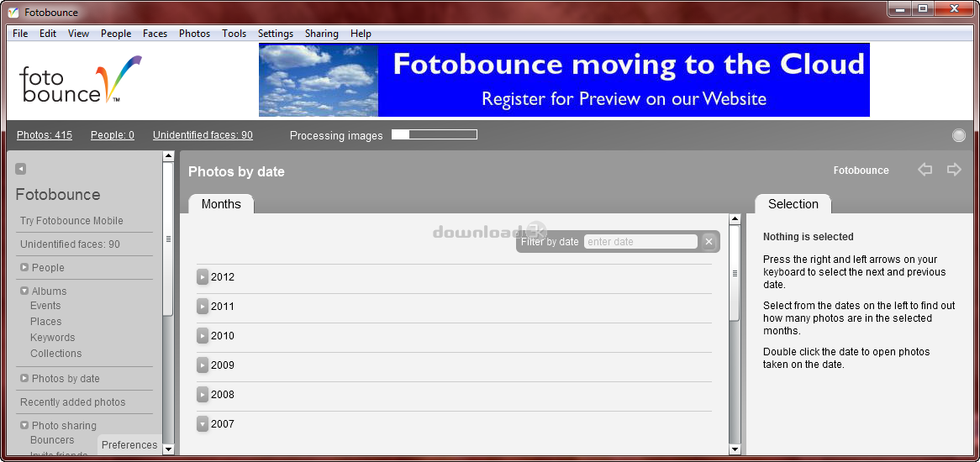Expand the 2010 year group
The height and width of the screenshot is (462, 980).
203,335
